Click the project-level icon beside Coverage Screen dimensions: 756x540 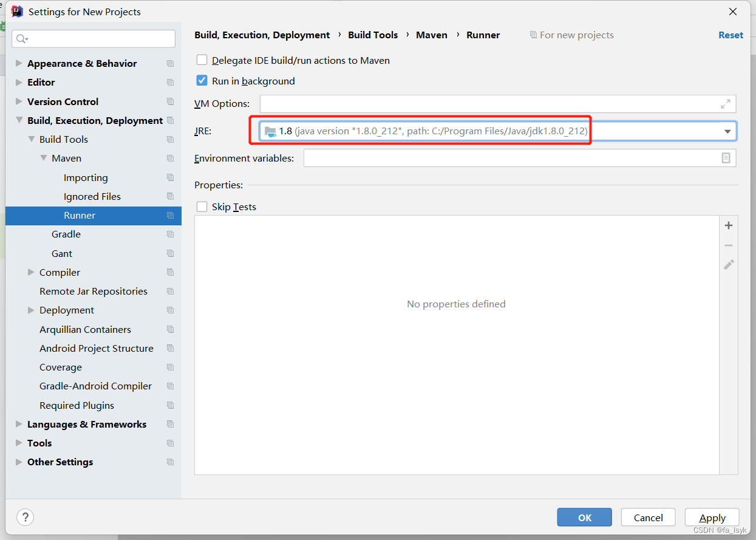pos(170,367)
